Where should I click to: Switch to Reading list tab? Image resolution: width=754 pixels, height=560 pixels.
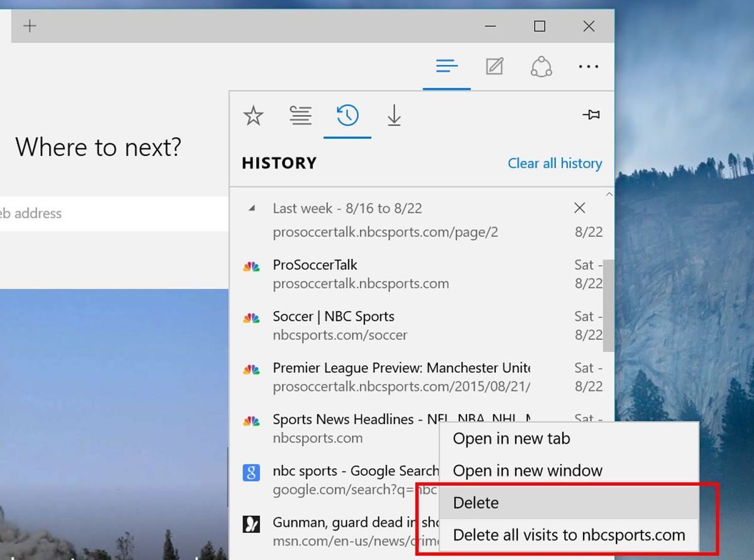[300, 116]
